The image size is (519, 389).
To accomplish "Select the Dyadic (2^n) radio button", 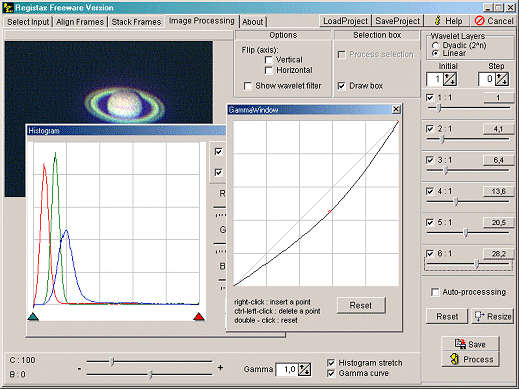I will tap(435, 45).
